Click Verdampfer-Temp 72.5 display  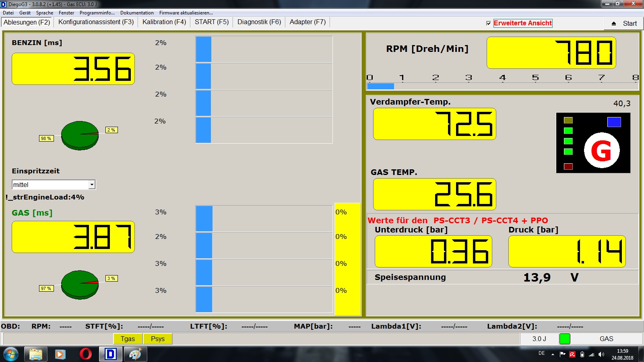[x=435, y=124]
